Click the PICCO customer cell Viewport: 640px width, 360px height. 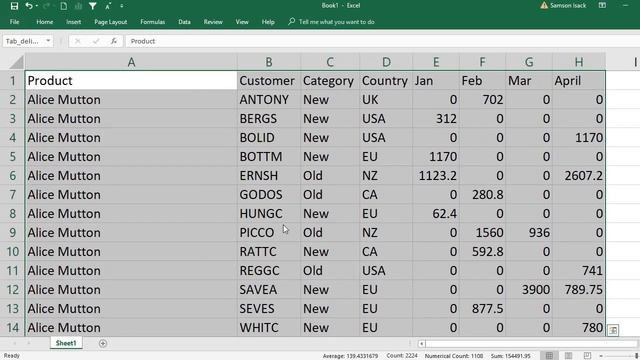click(x=269, y=232)
